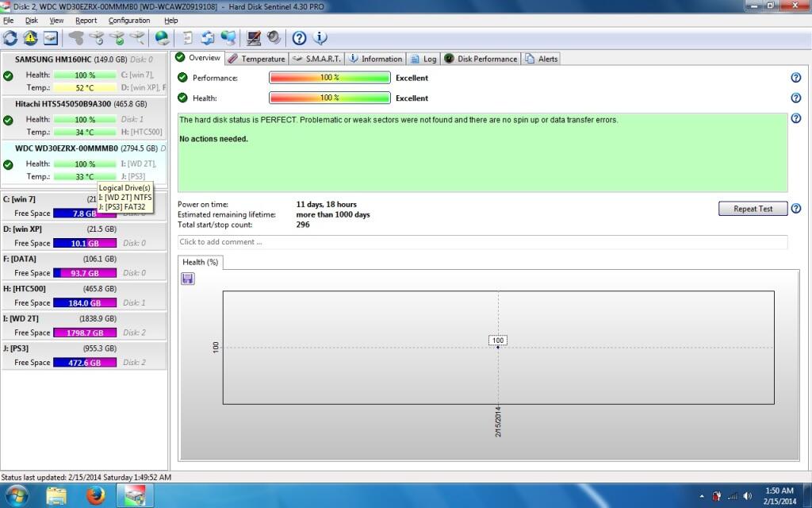This screenshot has height=508, width=812.
Task: Switch to the Overview tab
Action: (x=198, y=58)
